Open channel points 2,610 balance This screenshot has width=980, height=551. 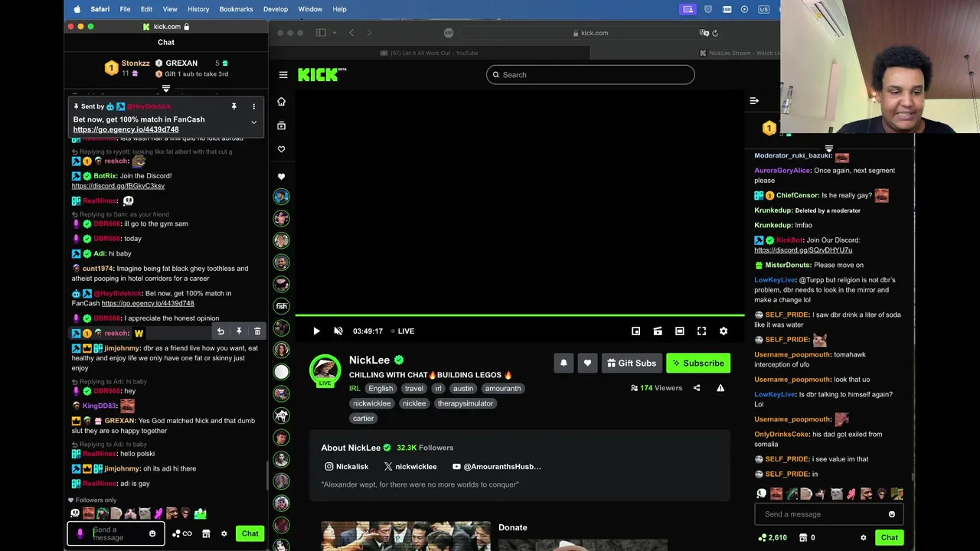point(772,538)
